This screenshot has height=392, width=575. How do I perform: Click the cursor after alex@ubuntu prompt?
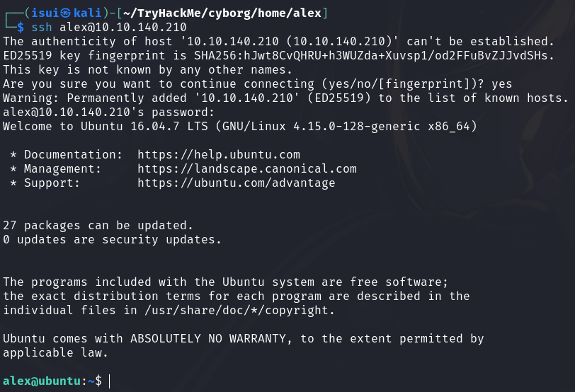109,381
